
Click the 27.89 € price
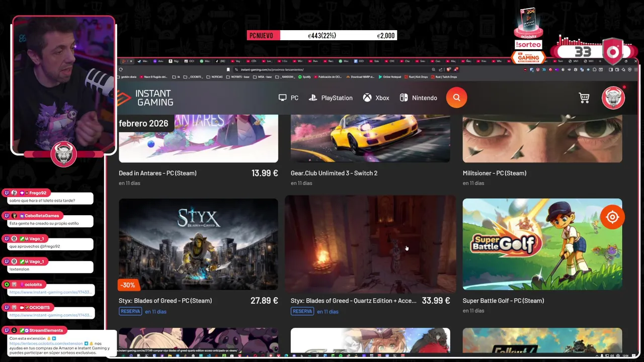pos(264,301)
